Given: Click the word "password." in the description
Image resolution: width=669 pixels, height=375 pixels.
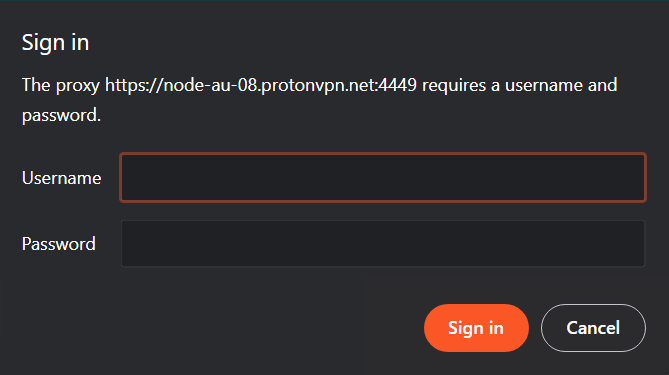Looking at the screenshot, I should [61, 115].
